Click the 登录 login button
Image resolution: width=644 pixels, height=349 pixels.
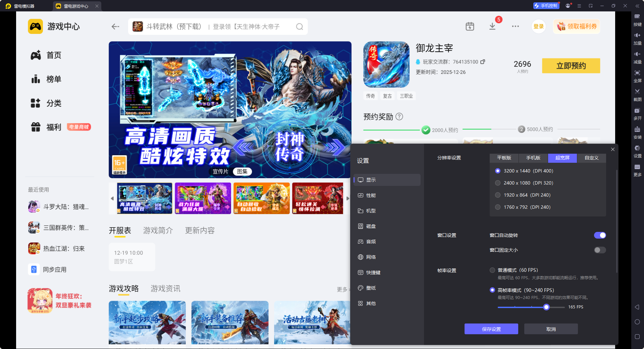pyautogui.click(x=539, y=27)
